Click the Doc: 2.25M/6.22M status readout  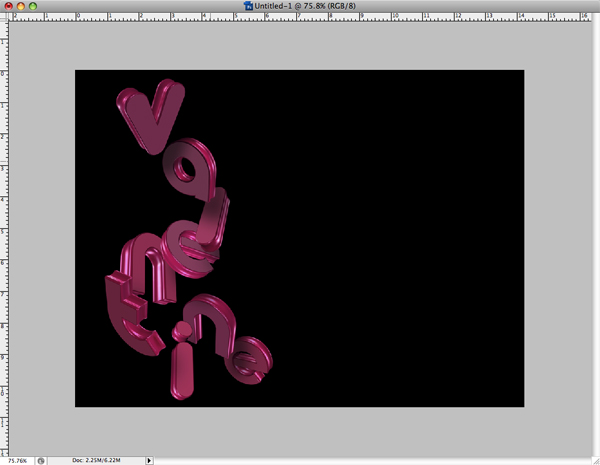pos(96,460)
